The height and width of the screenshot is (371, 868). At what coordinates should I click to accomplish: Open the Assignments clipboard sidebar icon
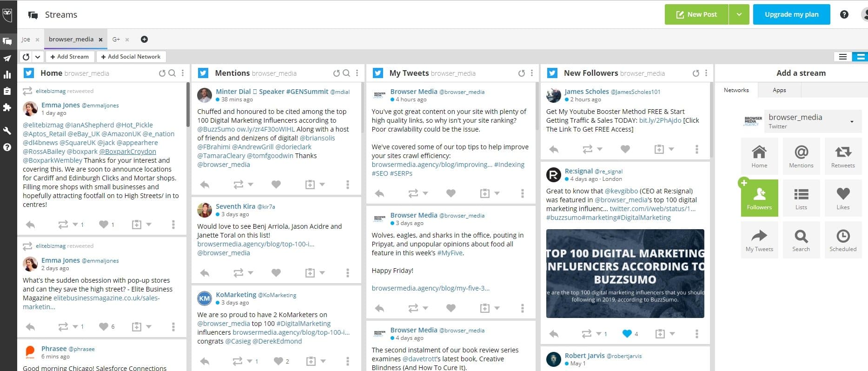(x=7, y=91)
